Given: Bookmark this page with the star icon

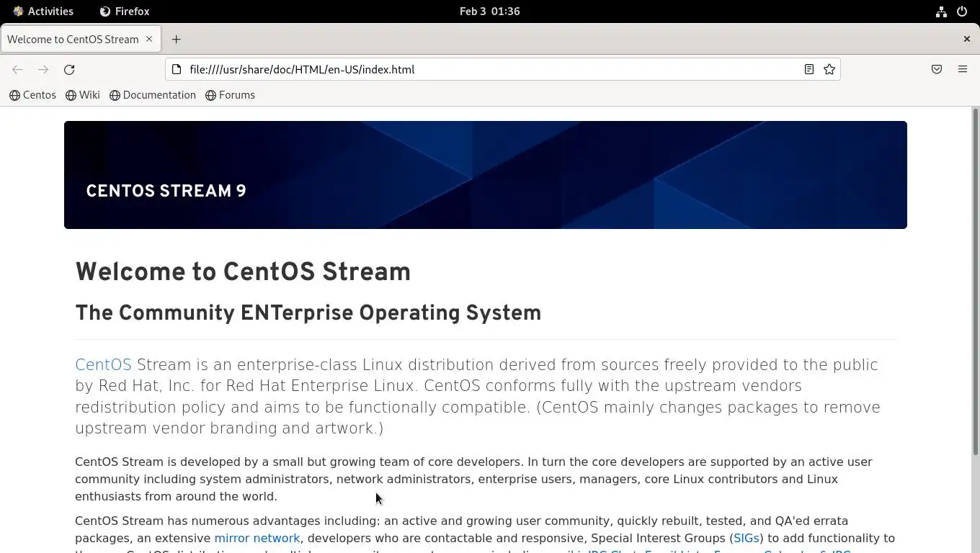Looking at the screenshot, I should [x=829, y=70].
